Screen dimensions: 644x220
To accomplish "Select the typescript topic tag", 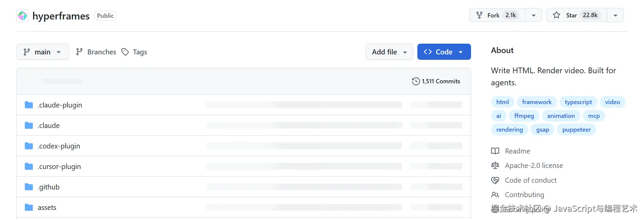I will (x=578, y=102).
